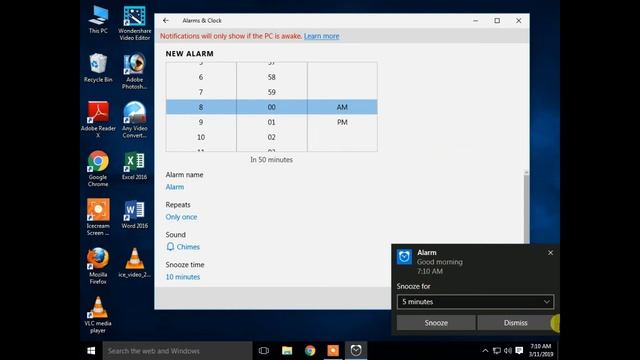Show hidden system tray icons
640x360 pixels.
tap(485, 351)
